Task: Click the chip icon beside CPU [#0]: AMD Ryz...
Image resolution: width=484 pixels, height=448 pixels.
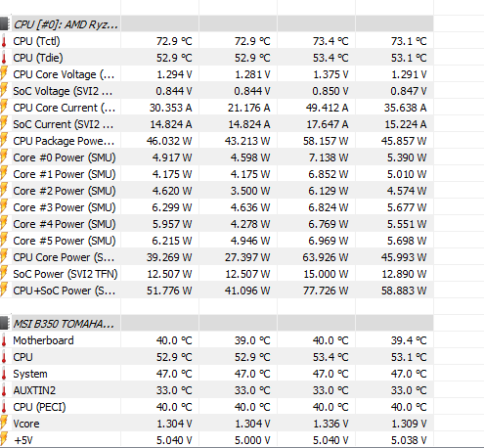Action: coord(4,23)
